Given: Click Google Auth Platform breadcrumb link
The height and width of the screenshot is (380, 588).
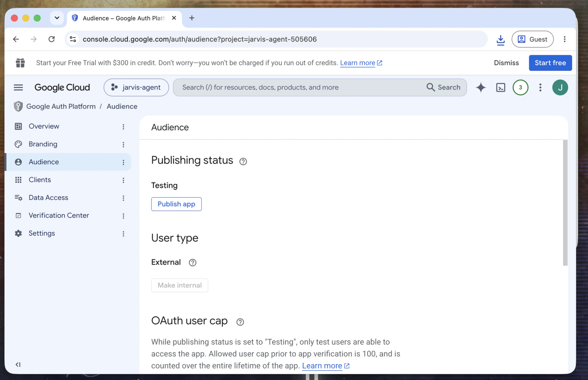Looking at the screenshot, I should pos(61,106).
